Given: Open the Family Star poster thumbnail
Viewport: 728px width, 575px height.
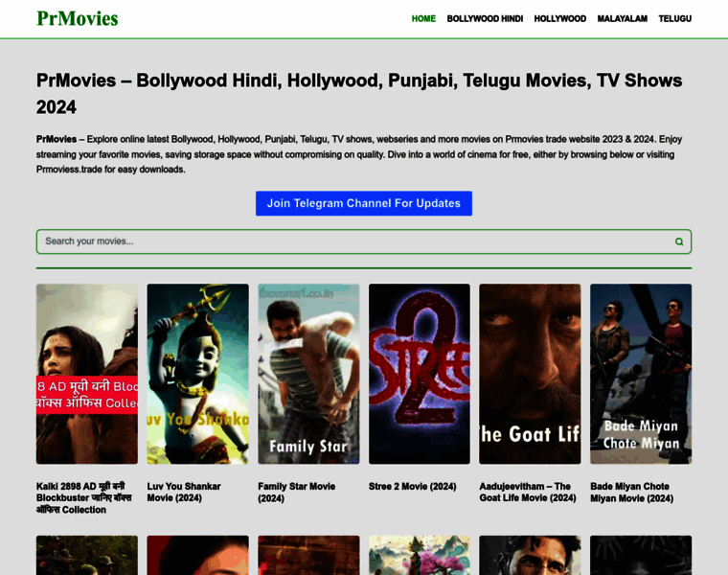Looking at the screenshot, I should (308, 374).
